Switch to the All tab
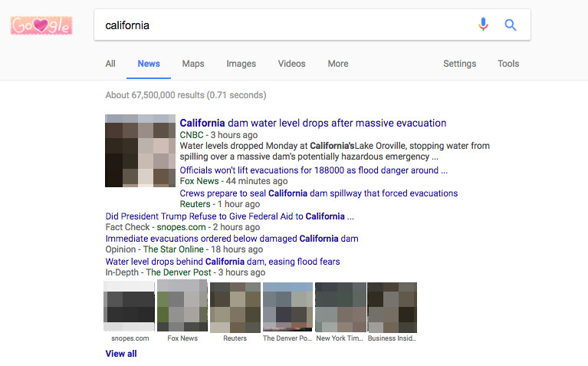This screenshot has height=366, width=588. click(110, 64)
